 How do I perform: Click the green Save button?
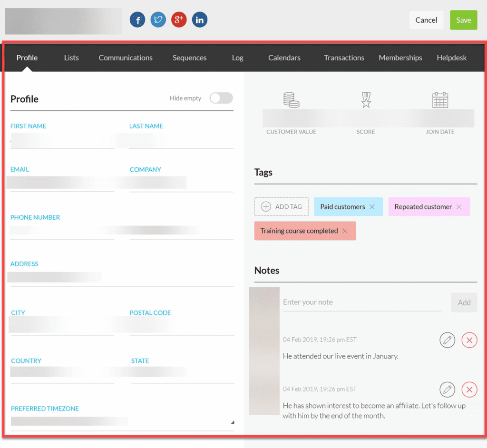(463, 20)
